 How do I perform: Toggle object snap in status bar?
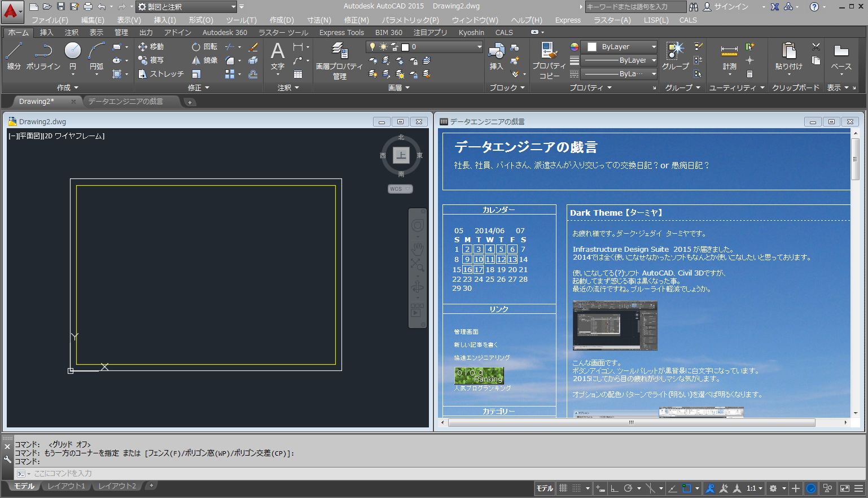687,488
